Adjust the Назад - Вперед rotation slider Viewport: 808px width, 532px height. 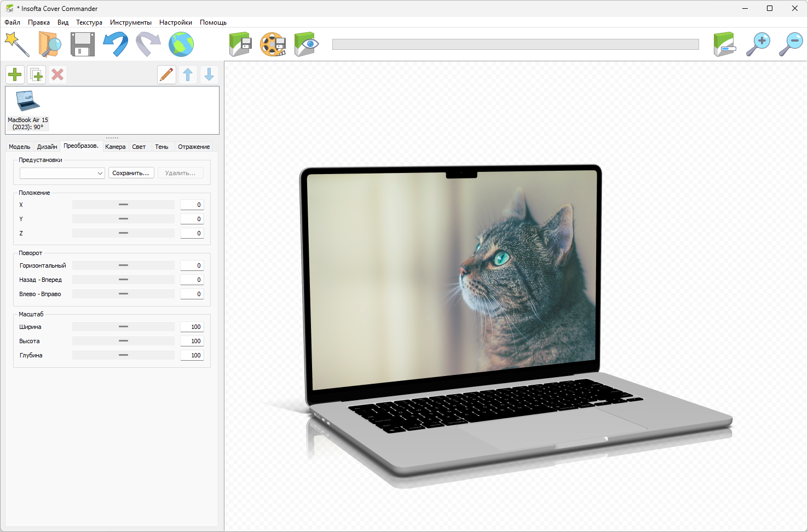point(123,280)
